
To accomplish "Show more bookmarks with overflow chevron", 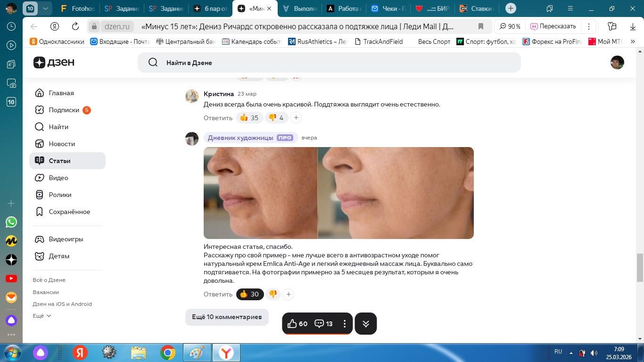I will click(x=633, y=41).
